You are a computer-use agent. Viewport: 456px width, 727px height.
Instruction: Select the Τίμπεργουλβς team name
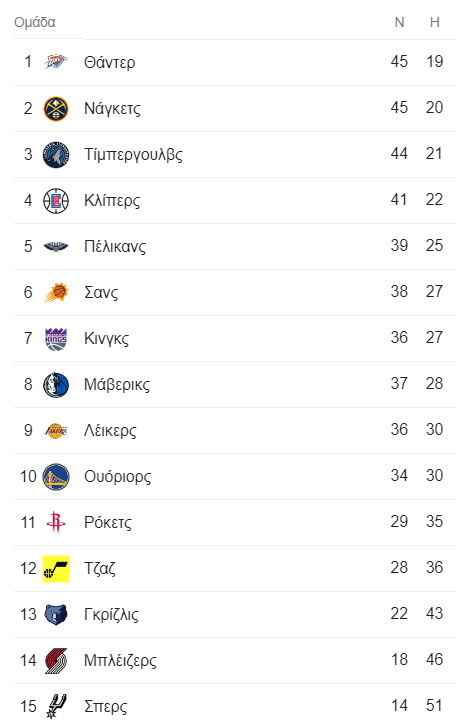133,154
